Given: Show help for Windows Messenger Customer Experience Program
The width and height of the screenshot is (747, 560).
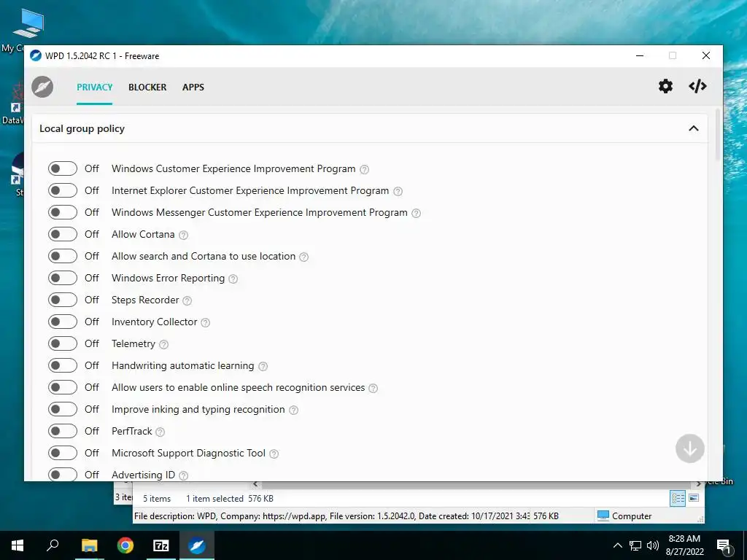Looking at the screenshot, I should pos(417,214).
